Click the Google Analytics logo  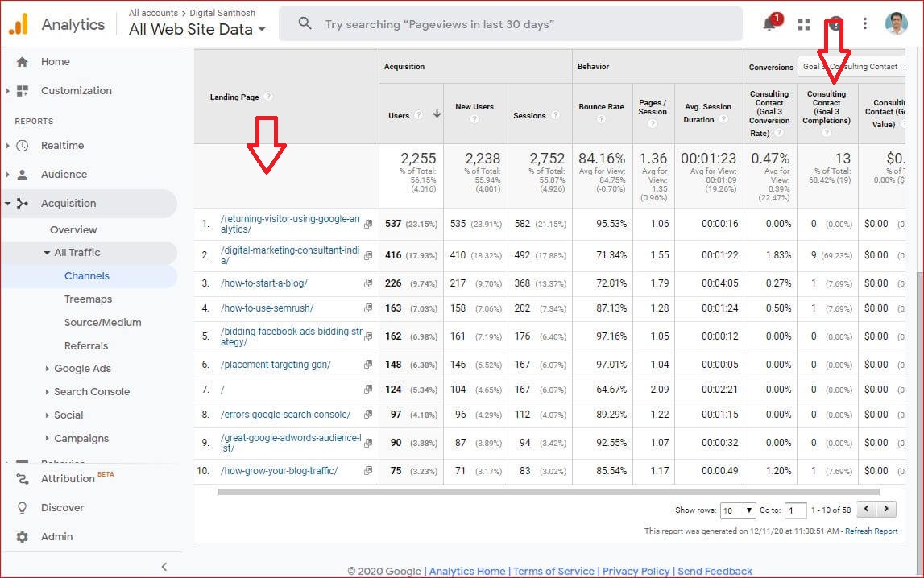[19, 24]
